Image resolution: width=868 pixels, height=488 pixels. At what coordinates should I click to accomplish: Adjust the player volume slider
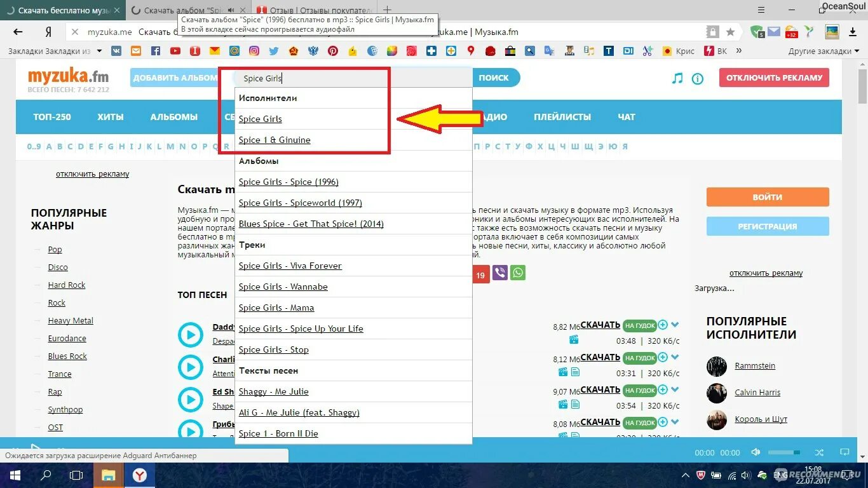tap(784, 452)
